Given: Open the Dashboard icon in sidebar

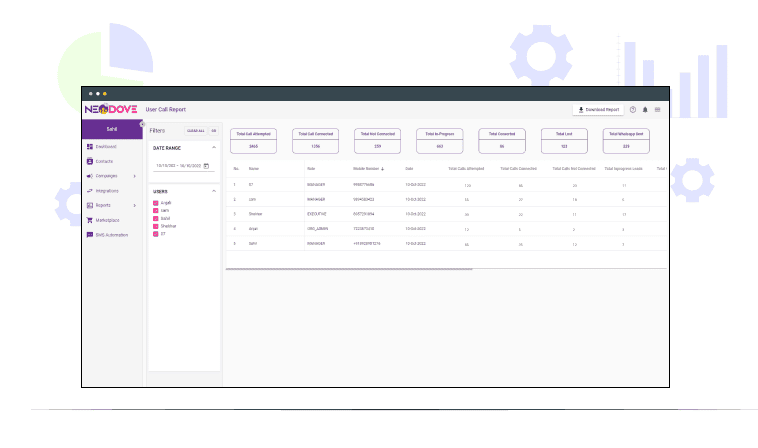Looking at the screenshot, I should coord(90,147).
